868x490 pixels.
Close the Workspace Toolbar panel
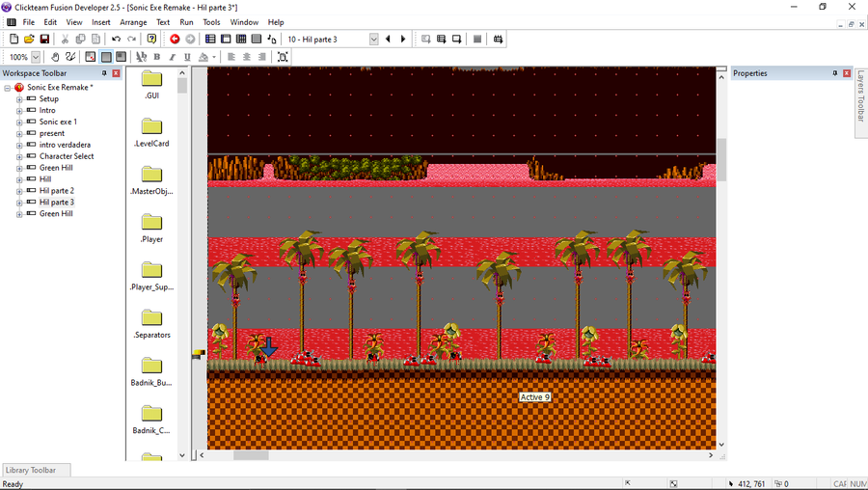point(117,73)
